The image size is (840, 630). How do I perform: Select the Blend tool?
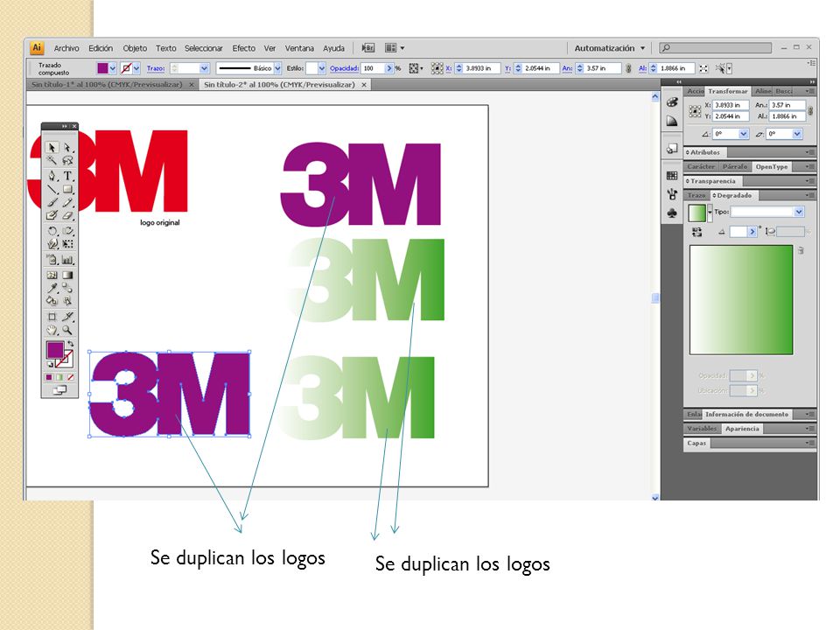(x=67, y=288)
